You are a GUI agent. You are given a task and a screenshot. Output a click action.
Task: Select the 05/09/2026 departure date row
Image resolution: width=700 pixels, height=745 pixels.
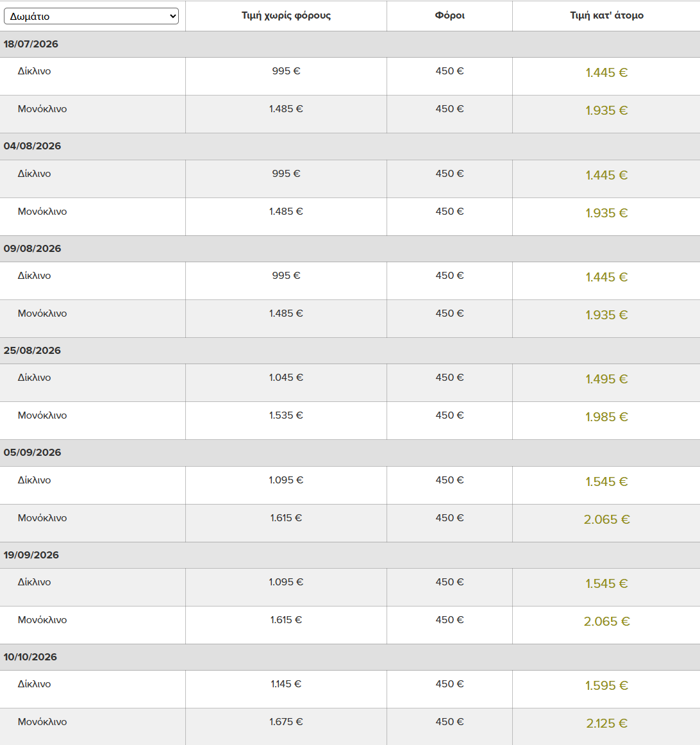click(350, 453)
